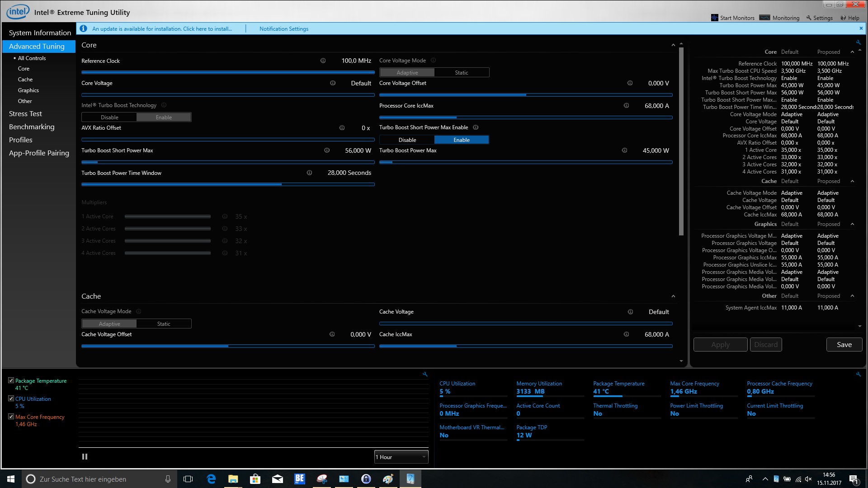The height and width of the screenshot is (488, 868).
Task: Click wrench icon above monitoring graph
Action: click(x=425, y=374)
